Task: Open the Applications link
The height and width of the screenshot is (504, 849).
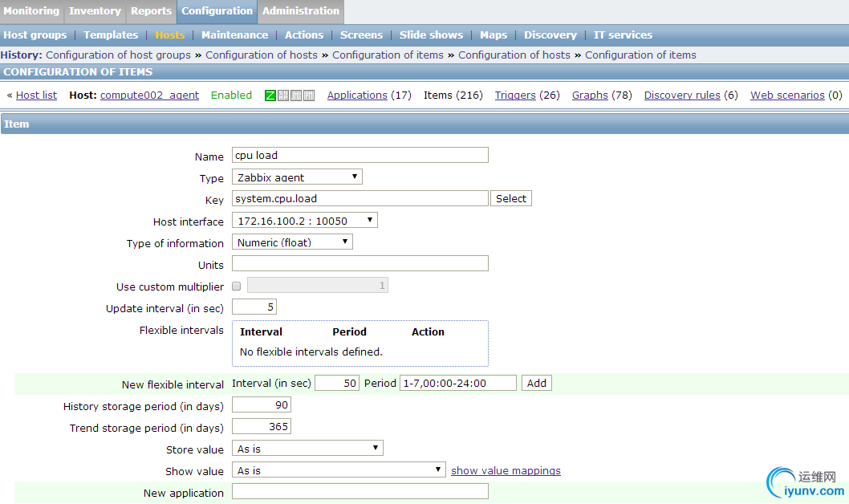Action: click(x=357, y=96)
